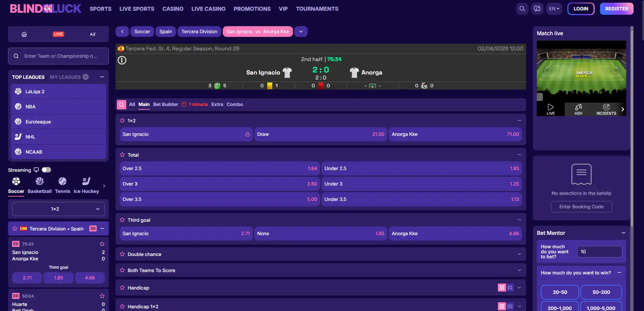Screen dimensions: 644x311
Task: Star the Handicap market
Action: click(x=122, y=288)
